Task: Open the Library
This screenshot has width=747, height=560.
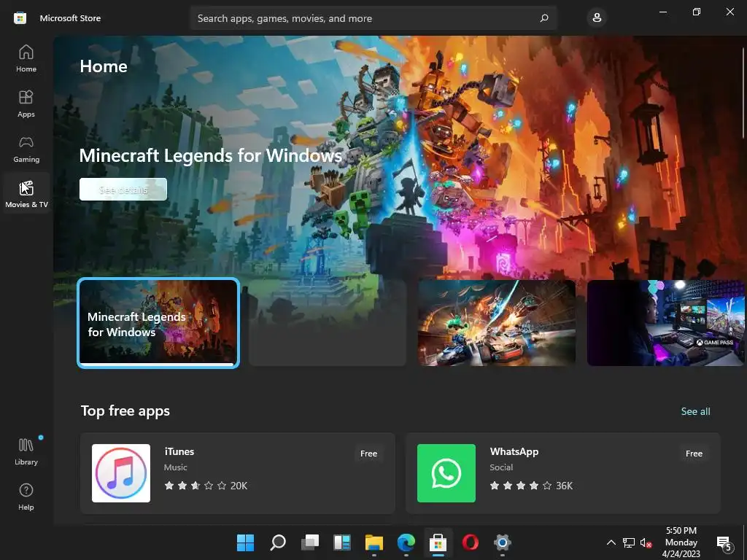Action: 26,451
